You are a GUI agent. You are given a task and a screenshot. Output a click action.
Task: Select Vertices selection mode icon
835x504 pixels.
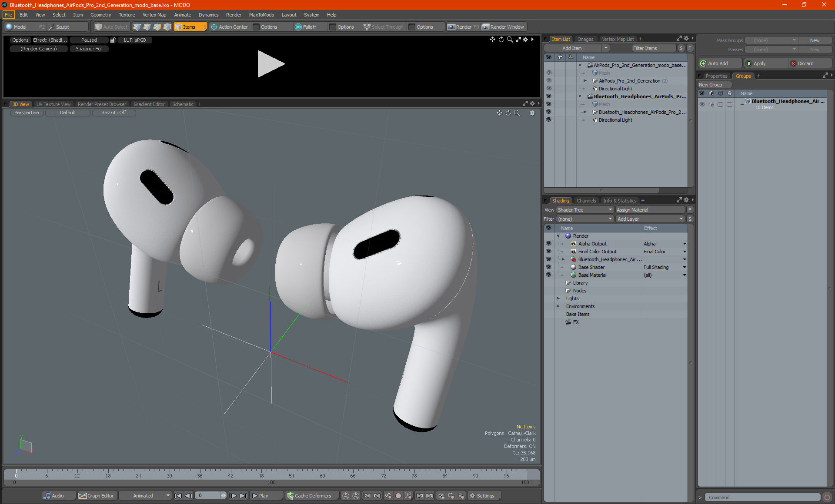tap(137, 27)
